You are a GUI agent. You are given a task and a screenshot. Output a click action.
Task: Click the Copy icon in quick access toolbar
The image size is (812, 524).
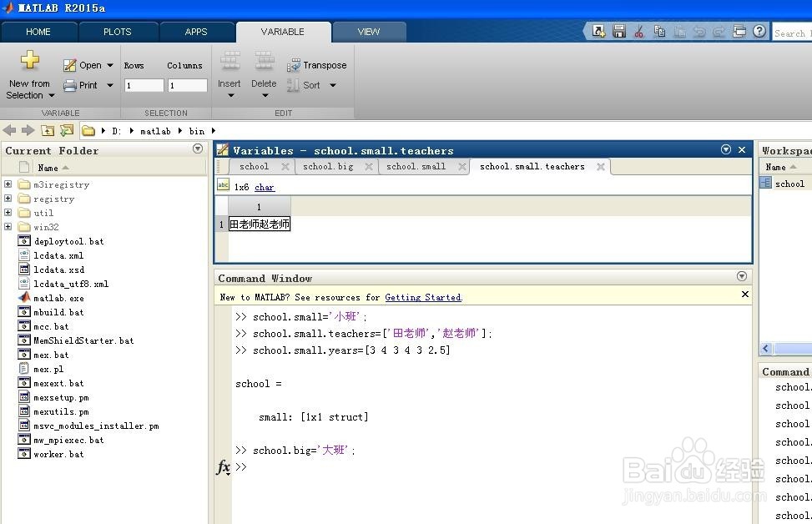pos(659,32)
